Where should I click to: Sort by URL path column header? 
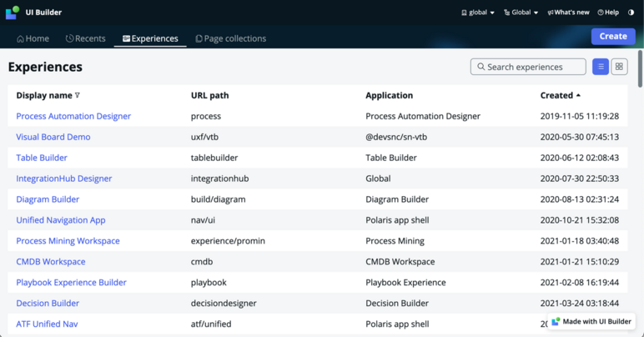point(209,95)
